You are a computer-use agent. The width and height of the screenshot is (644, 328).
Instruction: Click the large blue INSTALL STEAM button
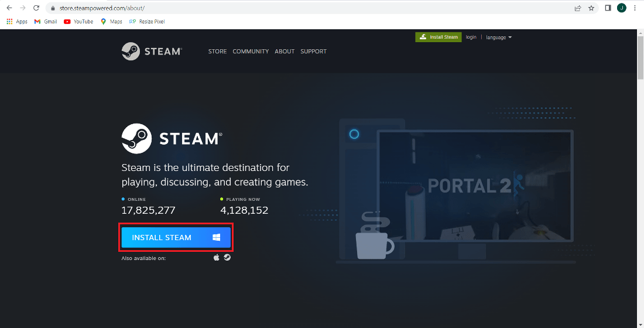[176, 238]
